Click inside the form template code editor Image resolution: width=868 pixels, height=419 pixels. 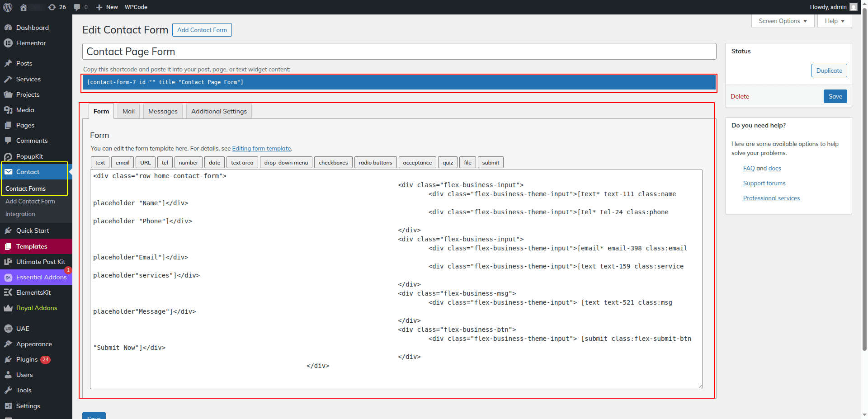click(396, 279)
